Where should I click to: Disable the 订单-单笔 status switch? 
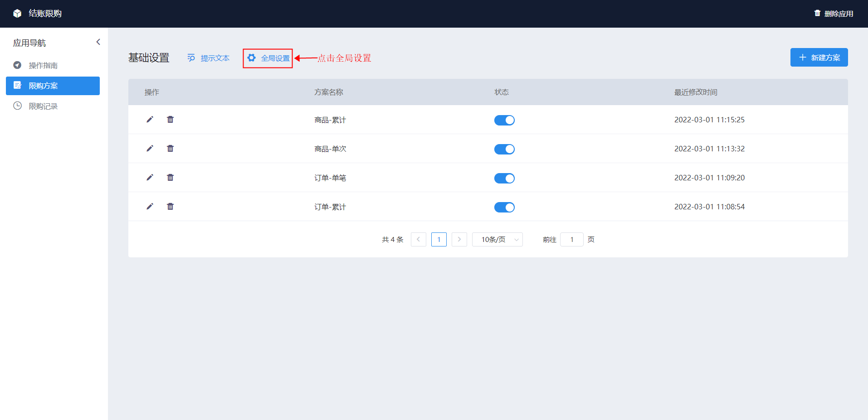(504, 178)
